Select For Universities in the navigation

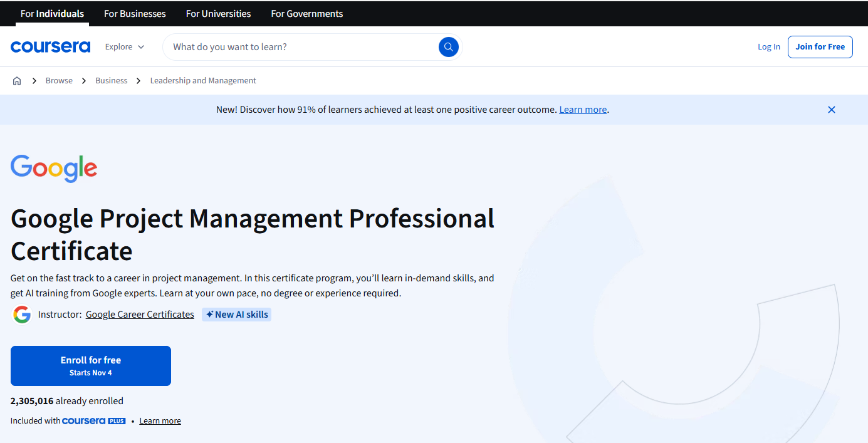tap(218, 13)
